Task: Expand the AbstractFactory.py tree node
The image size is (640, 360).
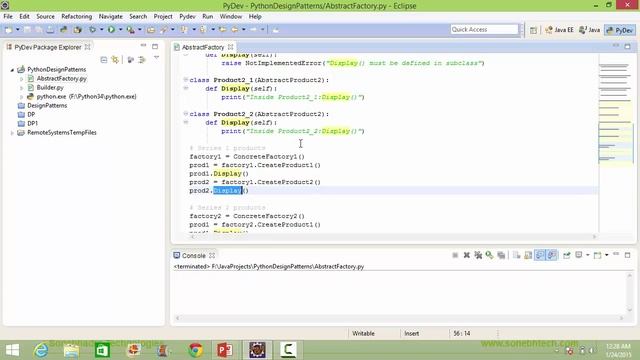Action: coord(21,79)
